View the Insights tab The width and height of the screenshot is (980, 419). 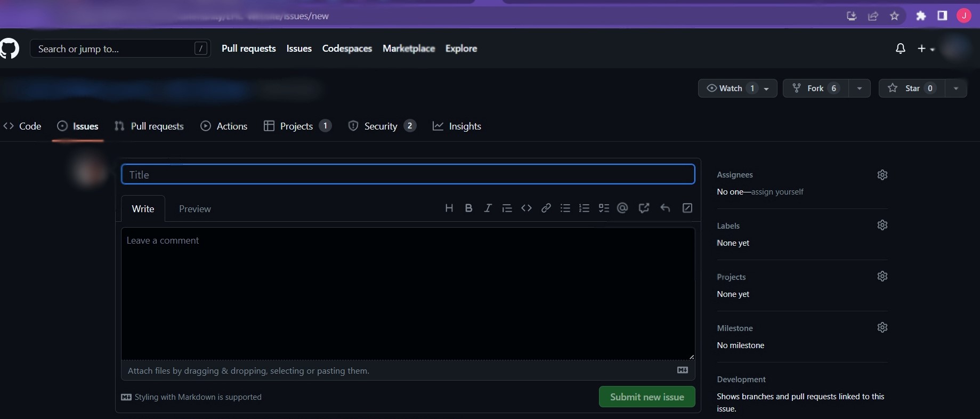pyautogui.click(x=457, y=126)
